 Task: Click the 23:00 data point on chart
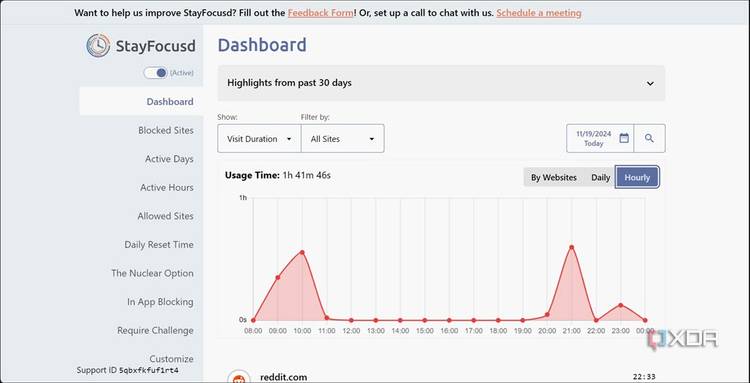[620, 305]
